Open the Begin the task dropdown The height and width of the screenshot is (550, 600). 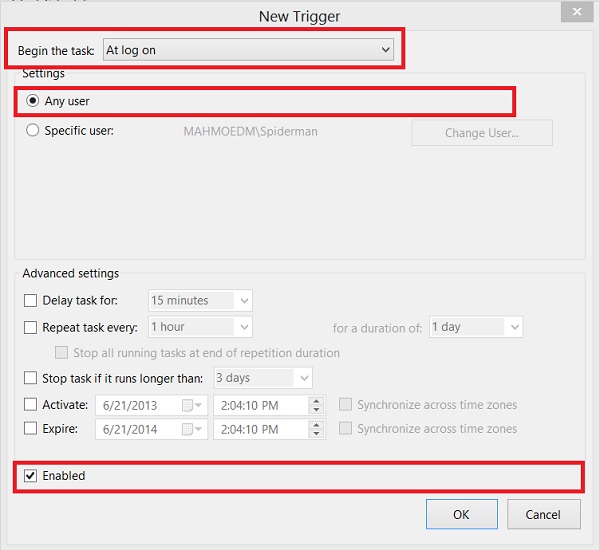coord(248,50)
